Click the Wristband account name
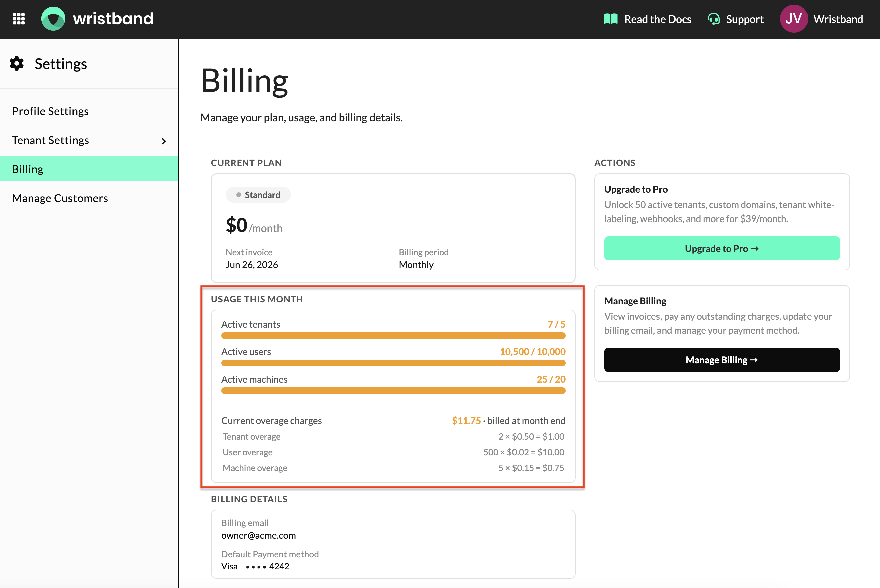This screenshot has height=588, width=880. [838, 19]
